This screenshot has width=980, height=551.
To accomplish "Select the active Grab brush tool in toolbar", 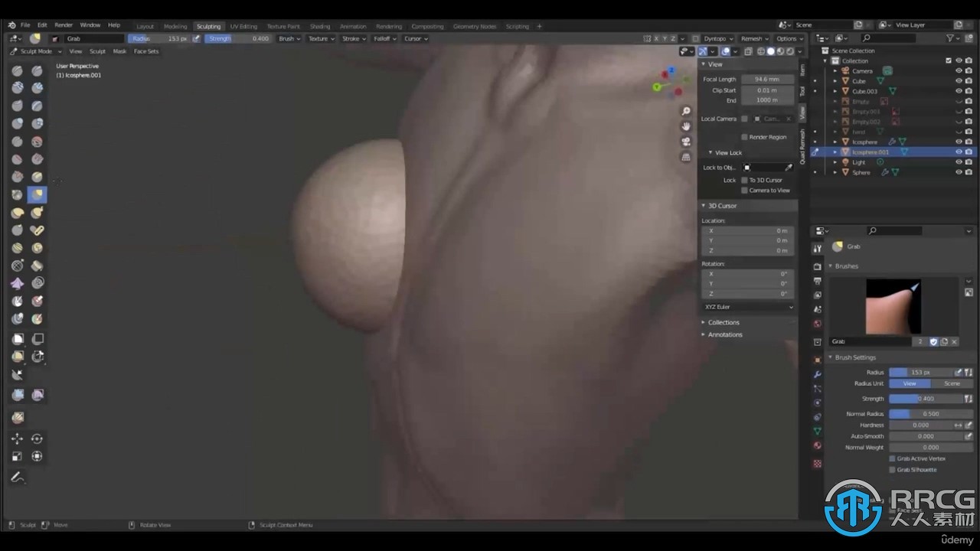I will pyautogui.click(x=37, y=194).
